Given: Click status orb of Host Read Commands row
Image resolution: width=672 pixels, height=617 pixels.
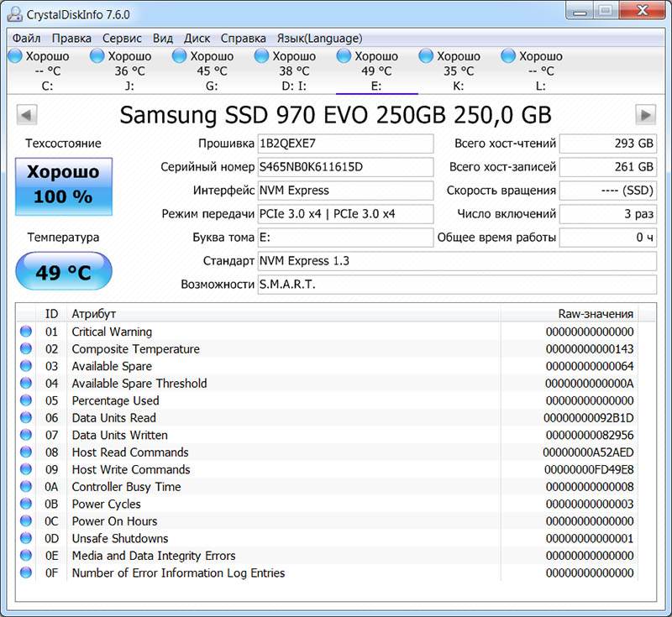Looking at the screenshot, I should (26, 452).
